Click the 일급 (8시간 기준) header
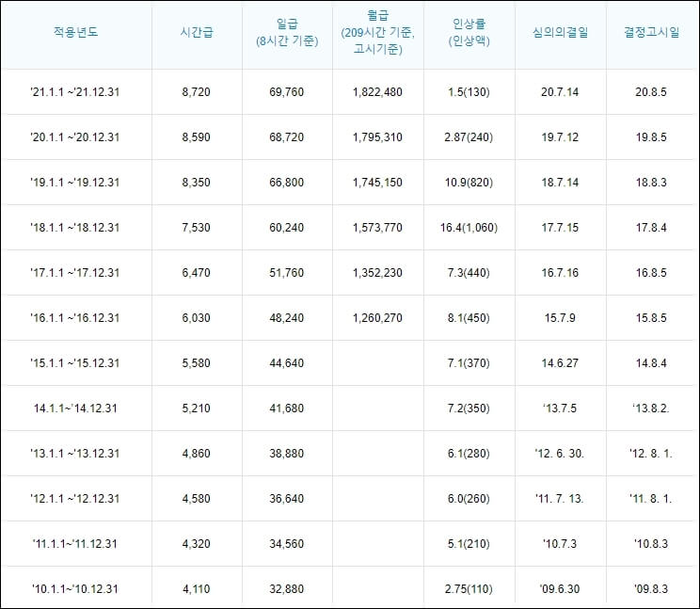This screenshot has height=609, width=700. [287, 32]
